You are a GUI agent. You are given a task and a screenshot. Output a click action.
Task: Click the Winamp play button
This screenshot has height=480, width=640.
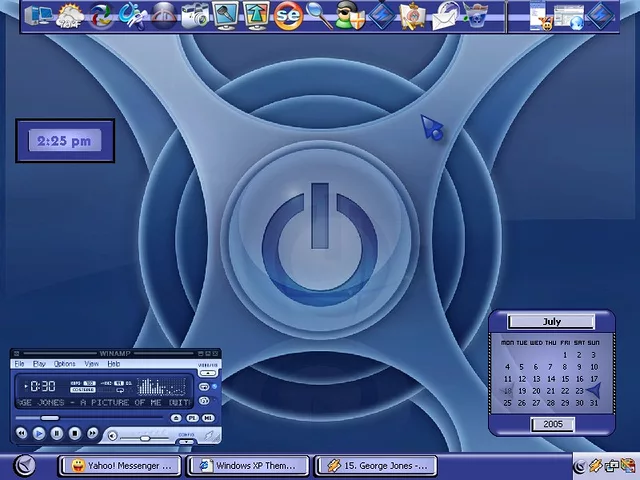39,434
